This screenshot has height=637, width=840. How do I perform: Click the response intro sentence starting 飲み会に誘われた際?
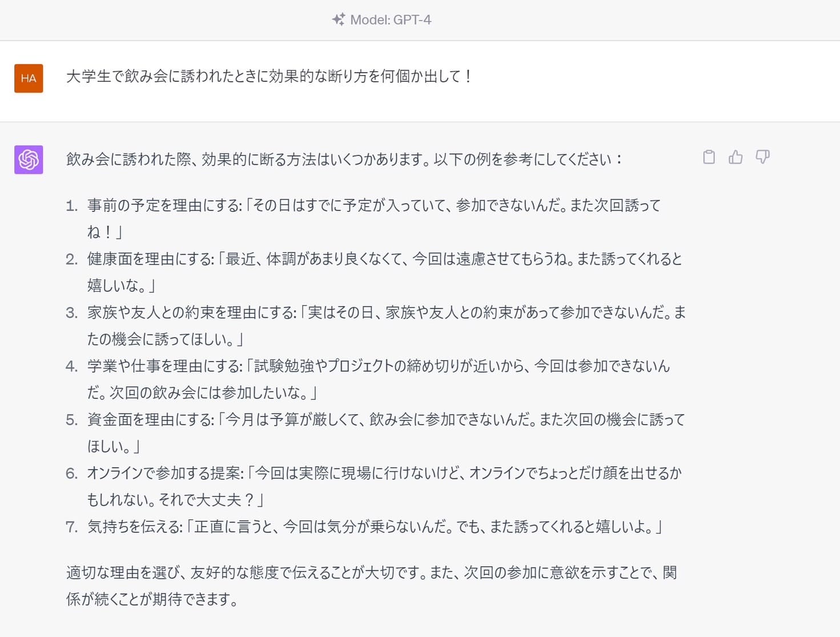click(x=344, y=159)
